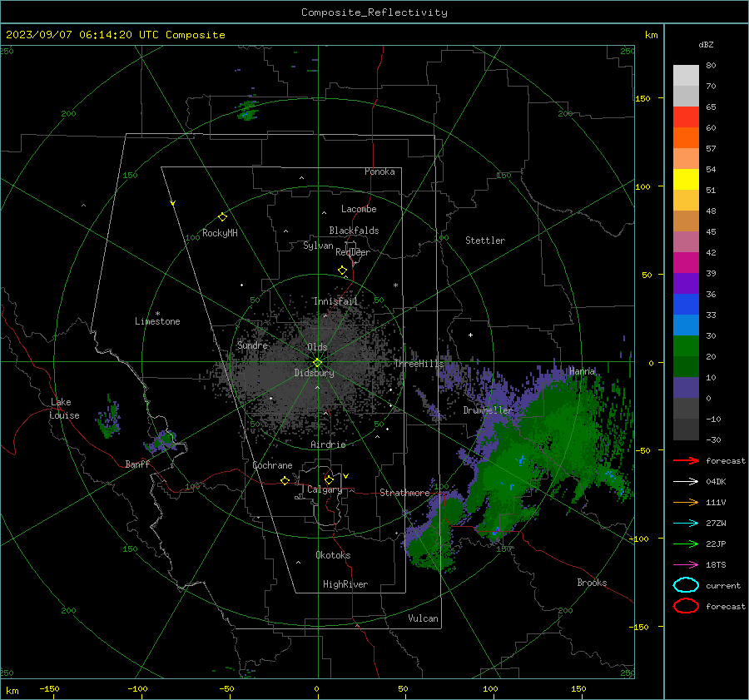Click the yellow diamond marker below Cochrane
Image resolution: width=749 pixels, height=700 pixels.
click(285, 481)
